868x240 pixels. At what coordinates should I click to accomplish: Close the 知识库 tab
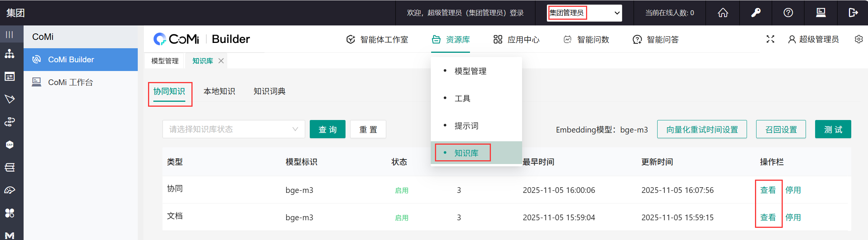coord(221,61)
